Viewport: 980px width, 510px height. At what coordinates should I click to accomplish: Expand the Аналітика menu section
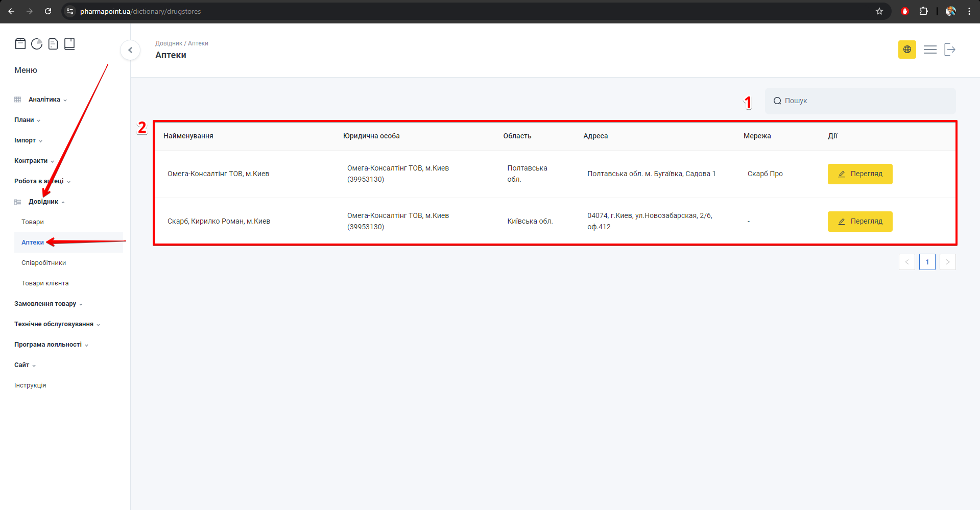pyautogui.click(x=44, y=100)
